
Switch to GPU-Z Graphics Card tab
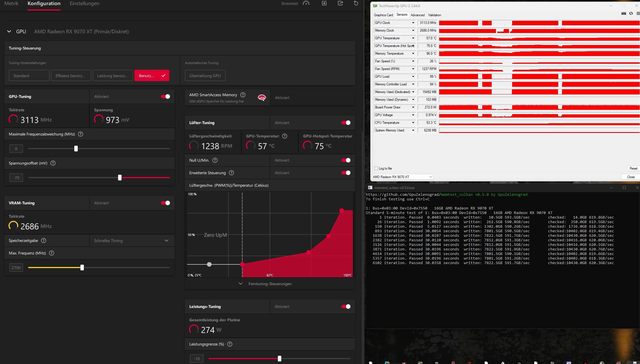pyautogui.click(x=383, y=15)
